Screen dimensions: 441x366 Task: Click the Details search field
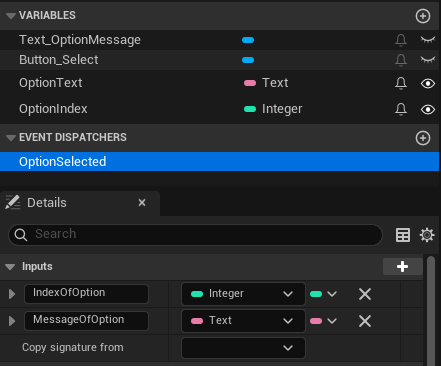[195, 235]
